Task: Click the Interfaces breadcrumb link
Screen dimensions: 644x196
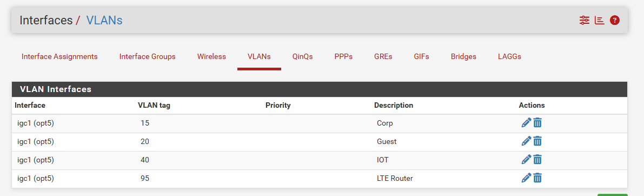Action: coord(46,20)
